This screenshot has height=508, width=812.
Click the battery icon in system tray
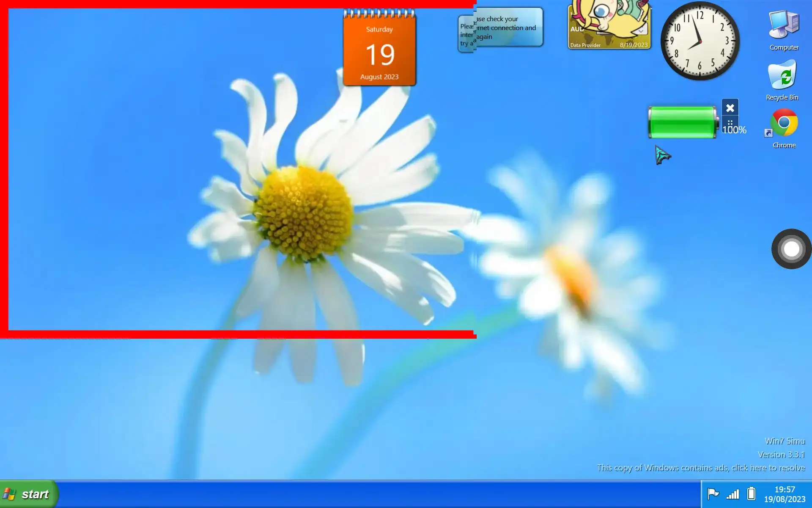tap(751, 494)
